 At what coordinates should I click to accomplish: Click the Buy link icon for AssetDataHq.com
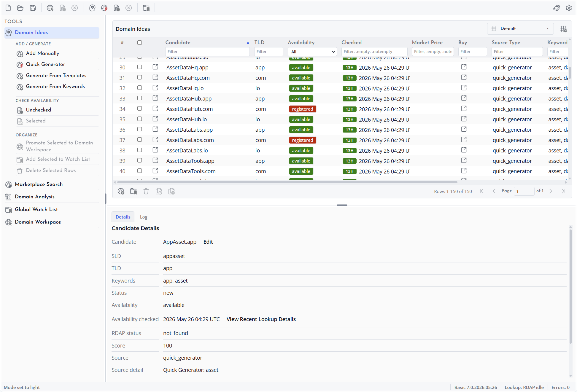[464, 77]
